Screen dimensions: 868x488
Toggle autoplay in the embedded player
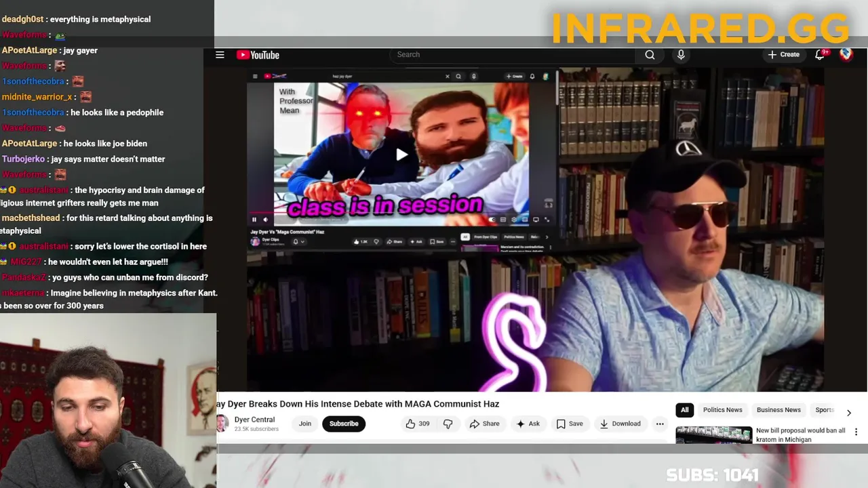pyautogui.click(x=492, y=220)
